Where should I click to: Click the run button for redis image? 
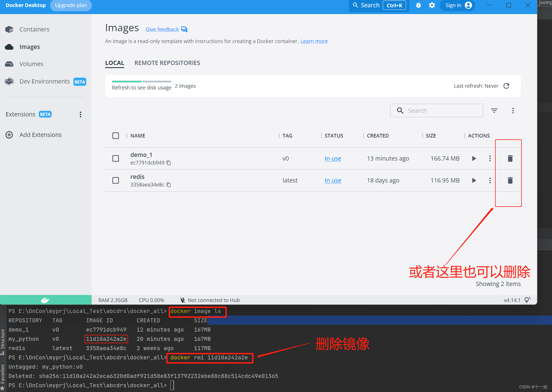[474, 180]
